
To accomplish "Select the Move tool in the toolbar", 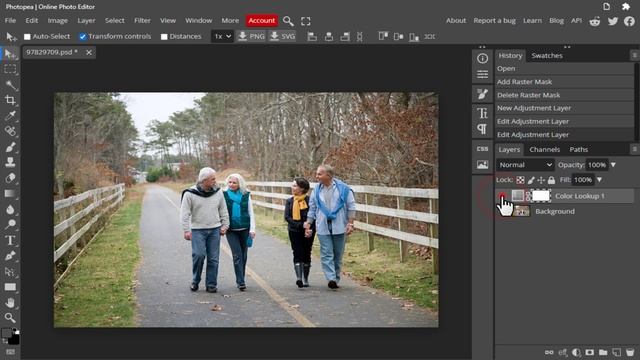I will (x=10, y=53).
